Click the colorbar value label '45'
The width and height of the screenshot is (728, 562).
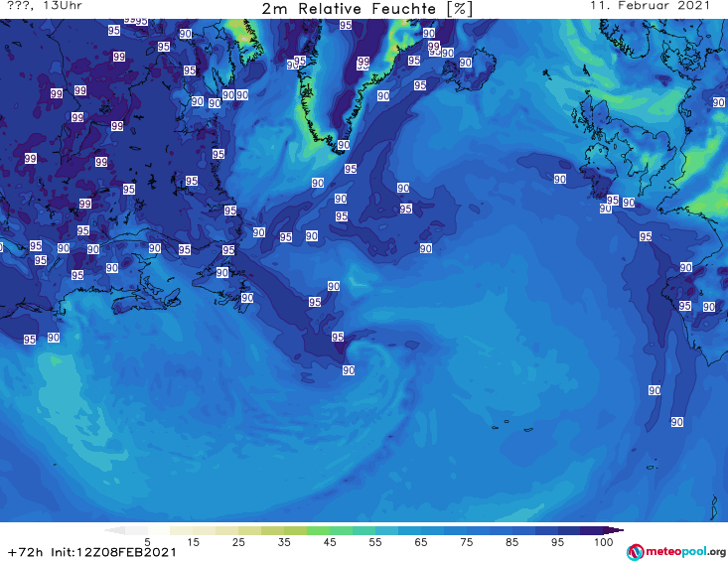(330, 542)
